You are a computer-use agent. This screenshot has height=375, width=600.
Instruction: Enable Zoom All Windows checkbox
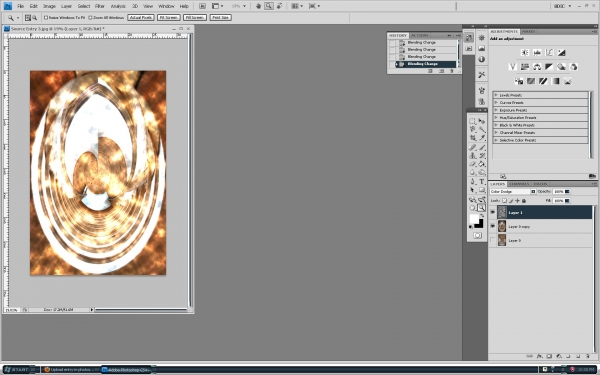pos(90,18)
